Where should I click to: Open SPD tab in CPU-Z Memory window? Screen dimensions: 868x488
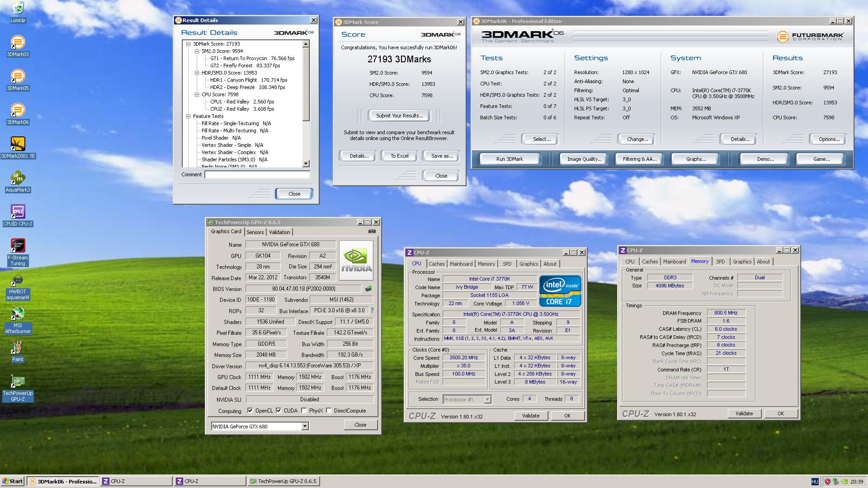click(x=721, y=262)
